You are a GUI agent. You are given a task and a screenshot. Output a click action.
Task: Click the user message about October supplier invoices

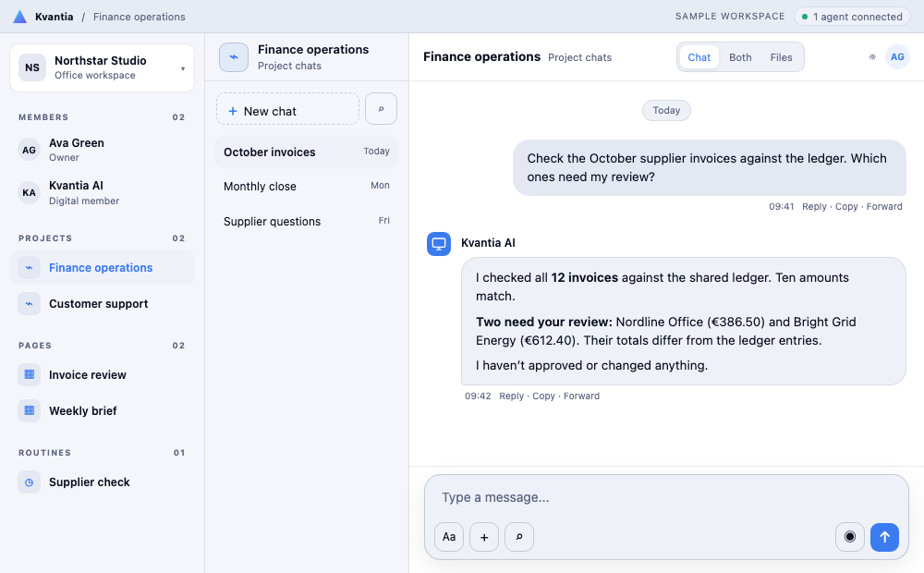709,167
